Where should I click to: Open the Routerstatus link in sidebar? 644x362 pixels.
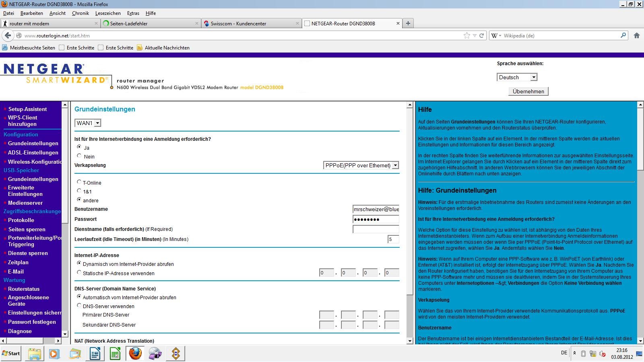click(x=24, y=289)
